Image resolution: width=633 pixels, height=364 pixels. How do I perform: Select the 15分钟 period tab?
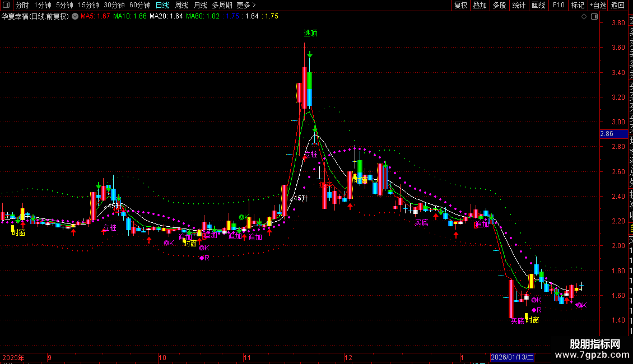(x=89, y=5)
